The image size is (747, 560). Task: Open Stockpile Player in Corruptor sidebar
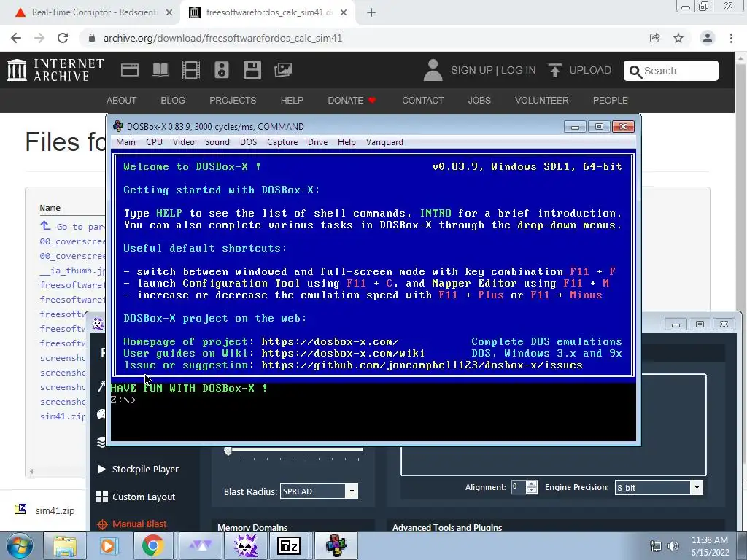[x=138, y=469]
